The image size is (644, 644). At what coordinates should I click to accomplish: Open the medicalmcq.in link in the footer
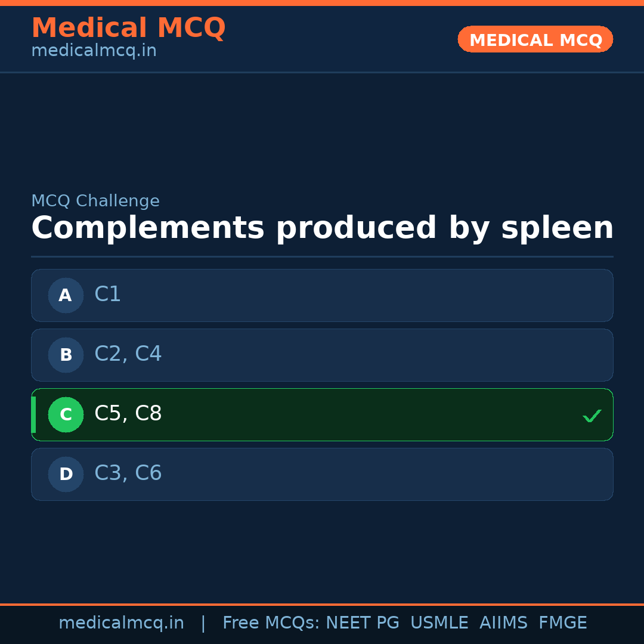point(121,623)
